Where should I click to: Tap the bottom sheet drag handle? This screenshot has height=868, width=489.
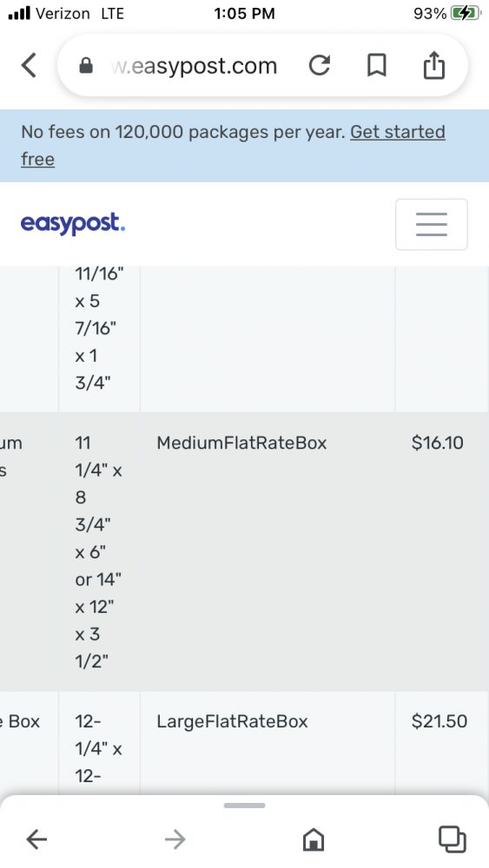click(244, 806)
